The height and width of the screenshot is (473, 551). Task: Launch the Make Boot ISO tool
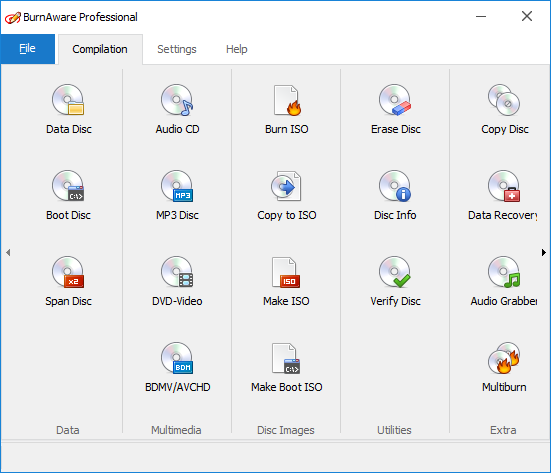coord(286,368)
